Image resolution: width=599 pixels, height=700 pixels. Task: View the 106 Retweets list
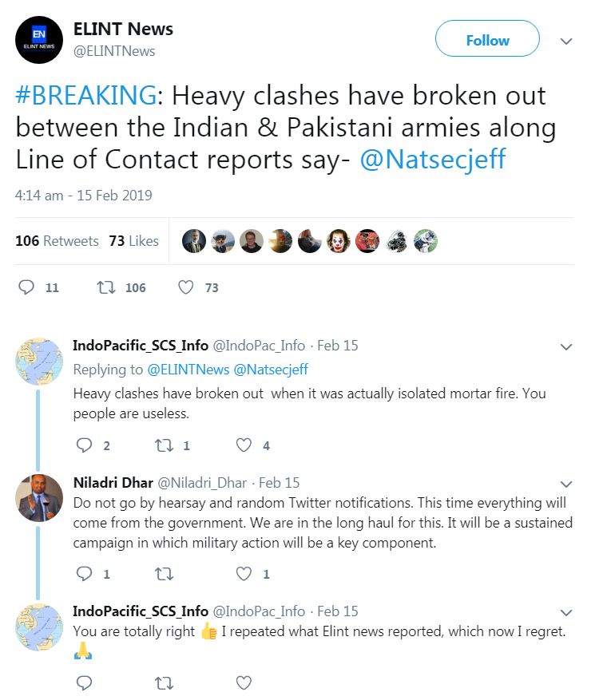point(57,241)
